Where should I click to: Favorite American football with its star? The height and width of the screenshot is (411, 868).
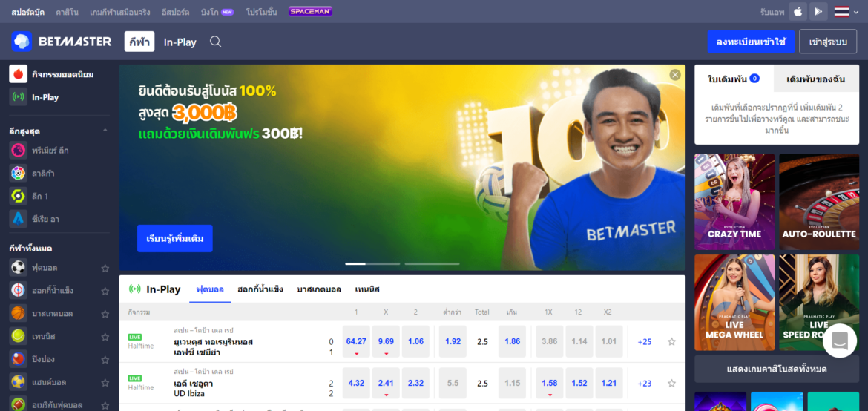click(x=105, y=405)
